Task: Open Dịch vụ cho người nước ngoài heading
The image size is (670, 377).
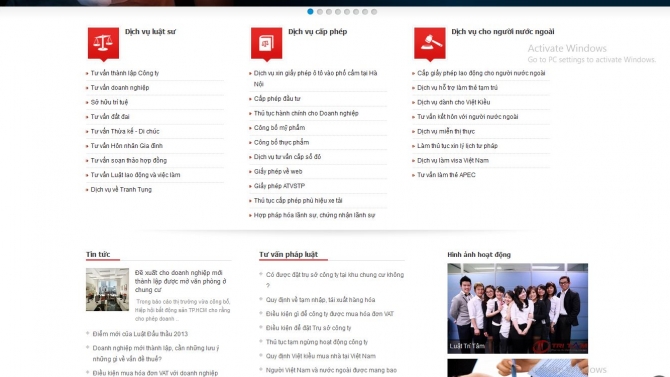Action: [x=502, y=32]
